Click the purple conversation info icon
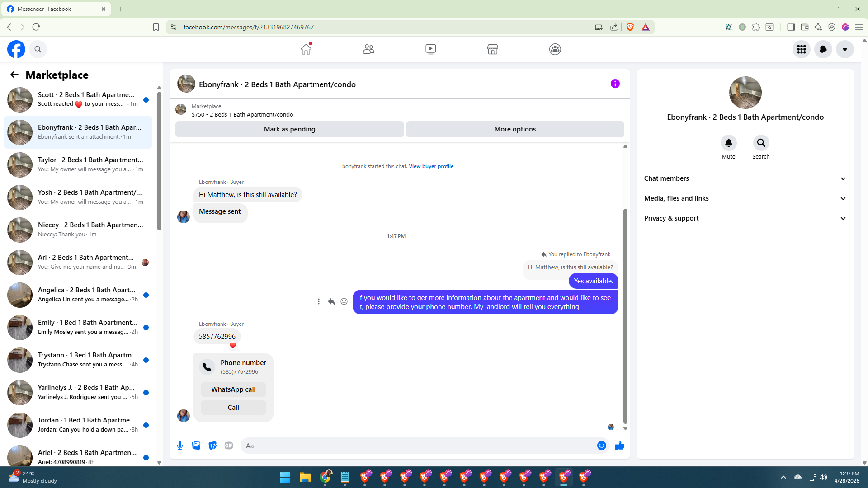The image size is (868, 488). tap(615, 84)
